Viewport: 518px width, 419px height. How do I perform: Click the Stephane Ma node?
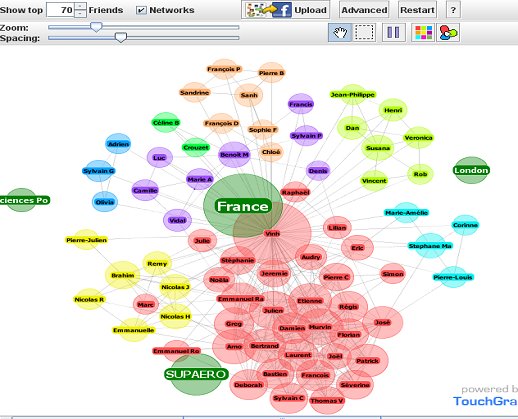click(430, 246)
